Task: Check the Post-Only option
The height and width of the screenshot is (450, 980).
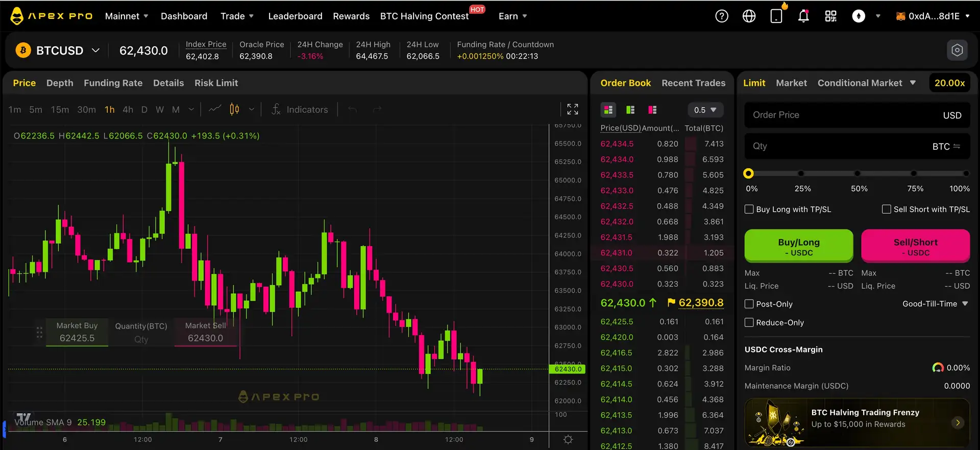Action: pyautogui.click(x=749, y=304)
